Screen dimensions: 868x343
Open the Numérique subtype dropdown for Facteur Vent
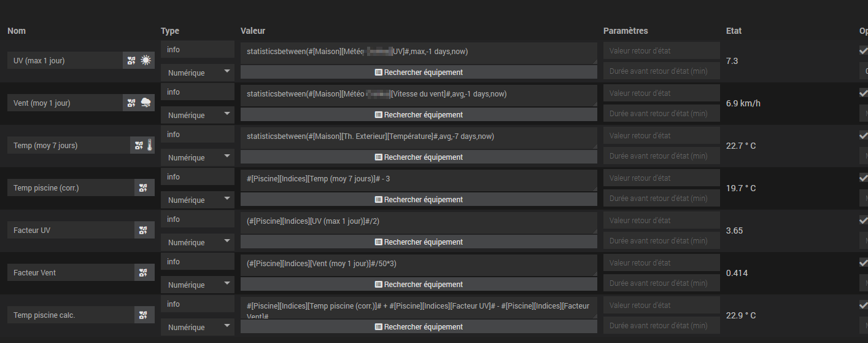(198, 285)
